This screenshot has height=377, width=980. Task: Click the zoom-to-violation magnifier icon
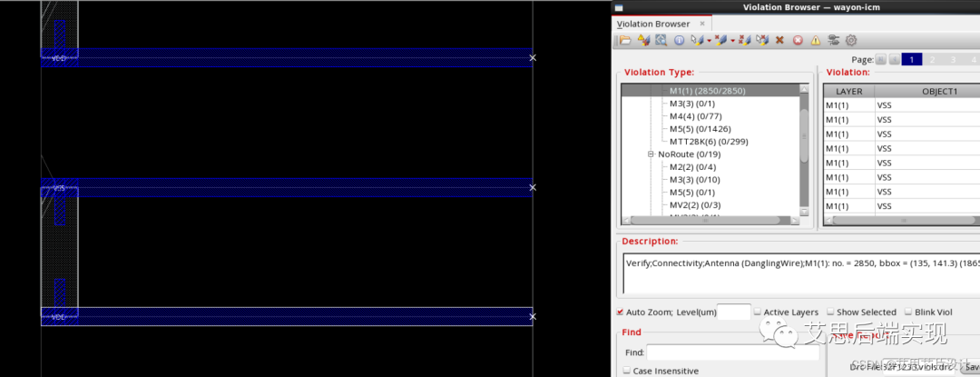[661, 41]
